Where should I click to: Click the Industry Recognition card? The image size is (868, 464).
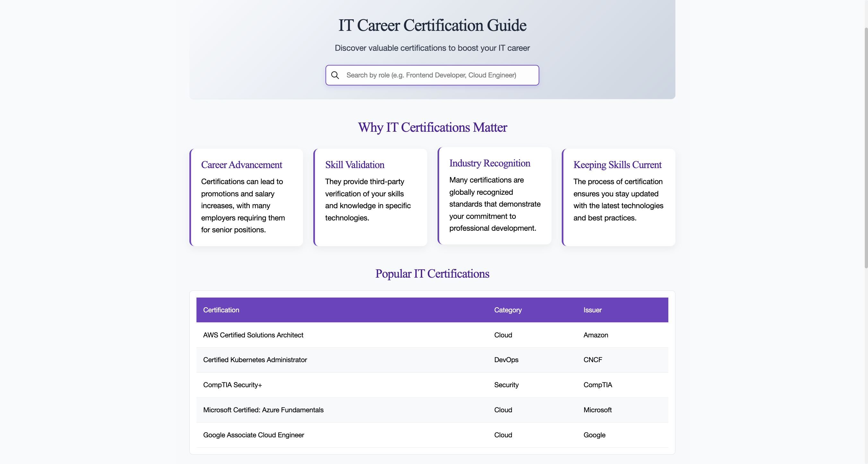pyautogui.click(x=494, y=196)
